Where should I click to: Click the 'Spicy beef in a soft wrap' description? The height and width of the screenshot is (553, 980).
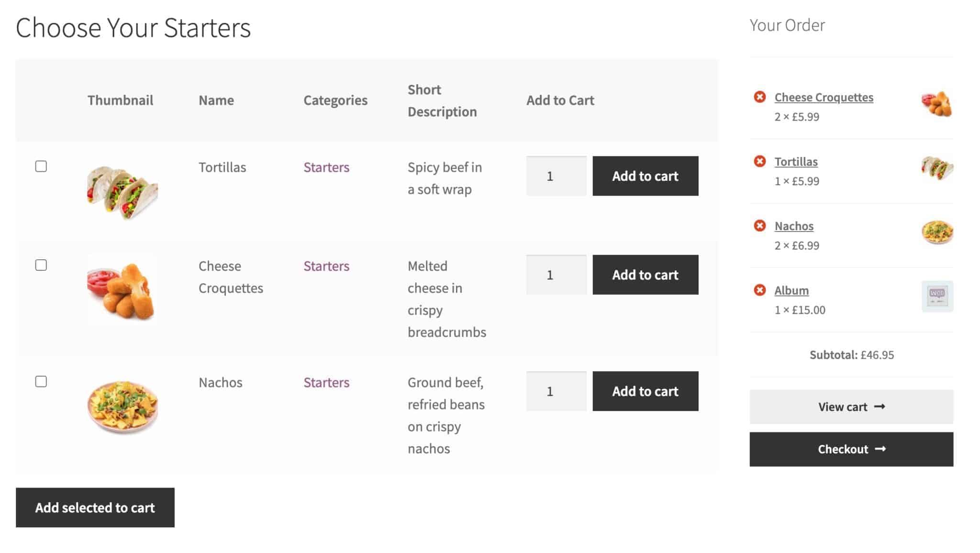(x=445, y=178)
